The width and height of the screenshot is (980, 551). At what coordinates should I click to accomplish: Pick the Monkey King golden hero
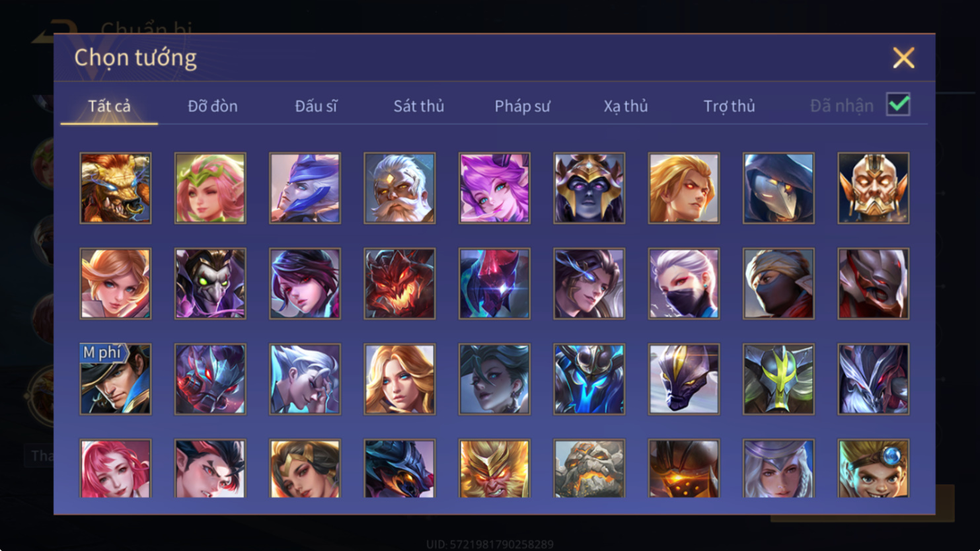(x=494, y=468)
